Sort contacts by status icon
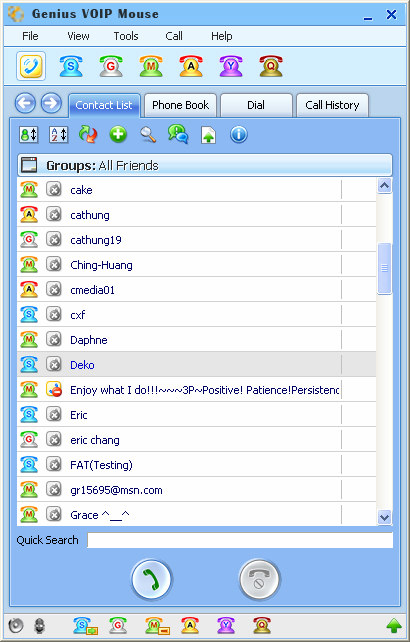This screenshot has height=642, width=410. 29,135
